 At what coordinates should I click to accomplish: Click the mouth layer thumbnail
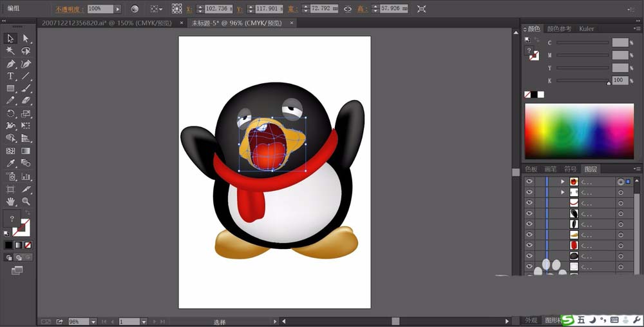click(x=574, y=181)
